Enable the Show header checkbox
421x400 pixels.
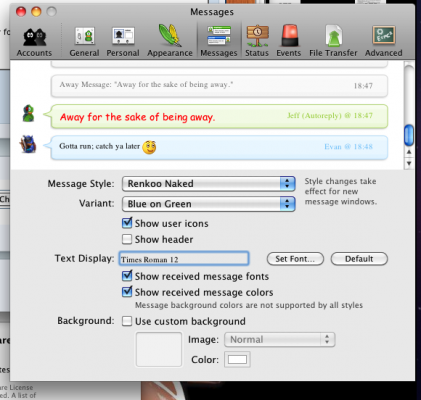pos(127,239)
